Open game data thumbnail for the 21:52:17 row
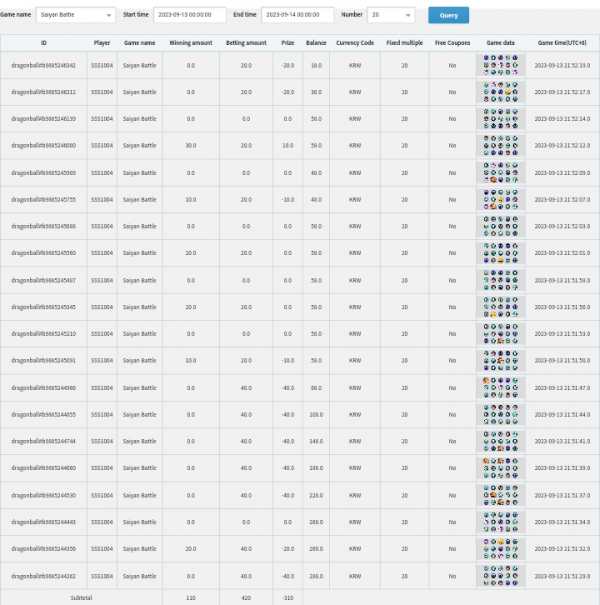Image resolution: width=600 pixels, height=605 pixels. [500, 92]
